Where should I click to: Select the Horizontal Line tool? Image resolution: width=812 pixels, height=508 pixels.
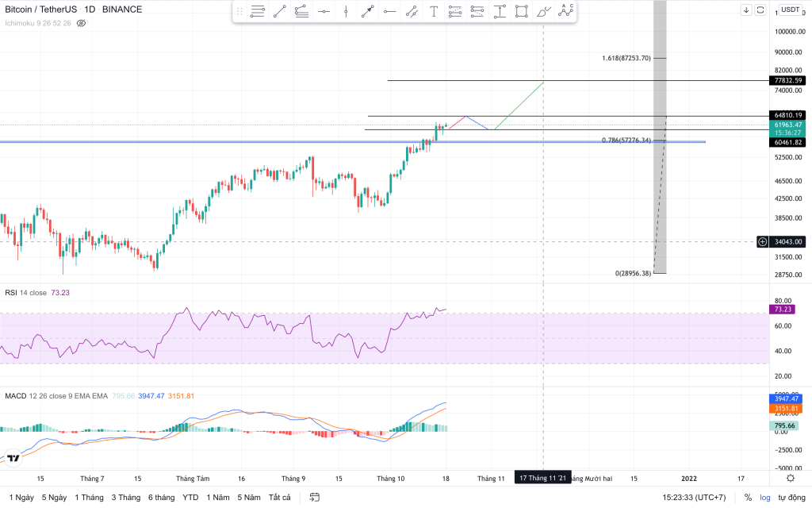pyautogui.click(x=323, y=11)
